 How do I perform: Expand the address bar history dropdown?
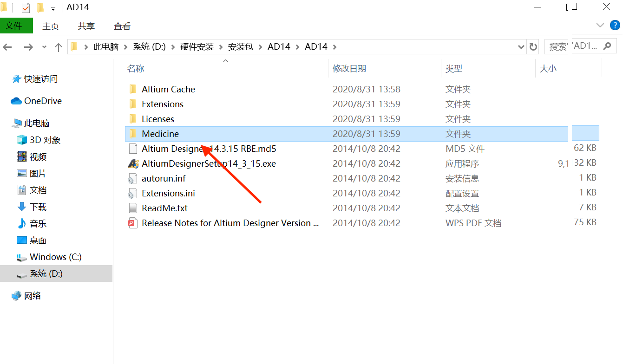pos(521,46)
